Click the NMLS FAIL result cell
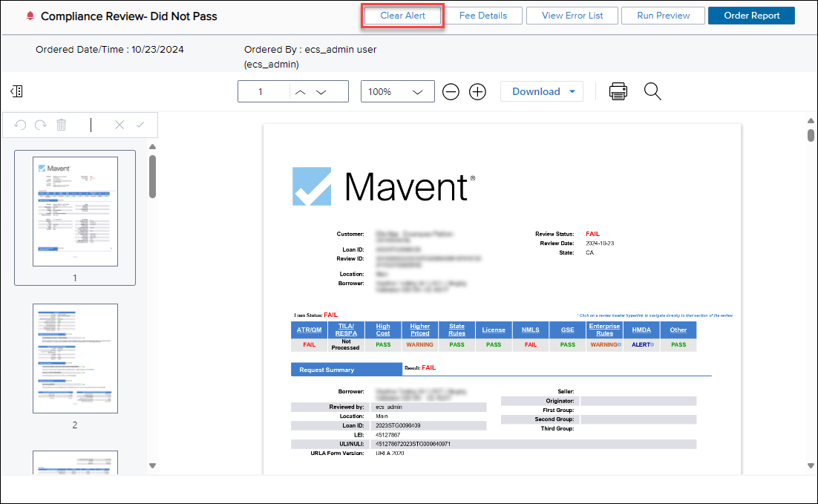Screen dimensions: 818x504 click(531, 345)
